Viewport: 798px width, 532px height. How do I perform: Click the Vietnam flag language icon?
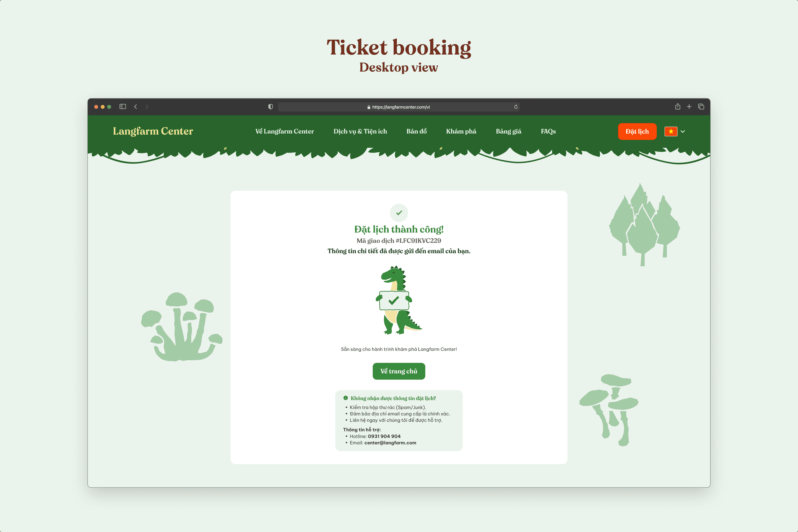(671, 131)
